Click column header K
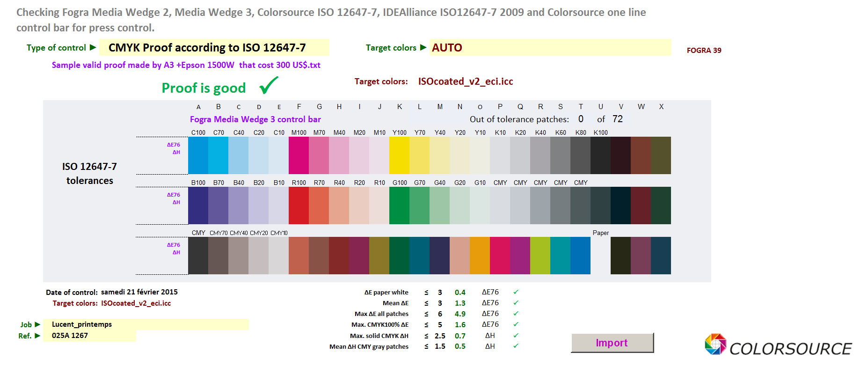 (x=400, y=107)
